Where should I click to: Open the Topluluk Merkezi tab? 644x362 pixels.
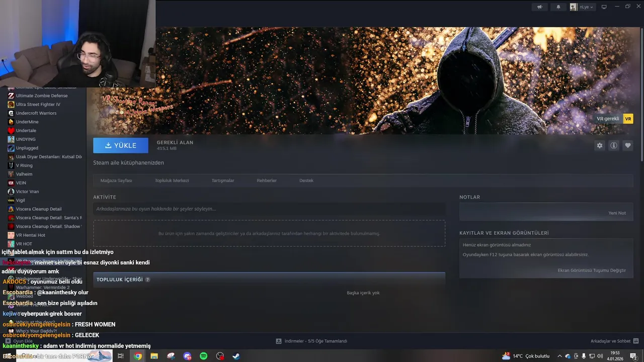coord(172,180)
